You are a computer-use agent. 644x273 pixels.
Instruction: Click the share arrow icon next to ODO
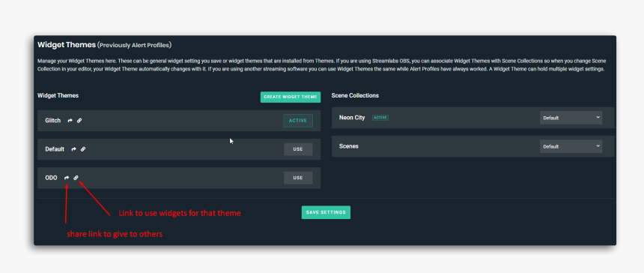[x=67, y=178]
